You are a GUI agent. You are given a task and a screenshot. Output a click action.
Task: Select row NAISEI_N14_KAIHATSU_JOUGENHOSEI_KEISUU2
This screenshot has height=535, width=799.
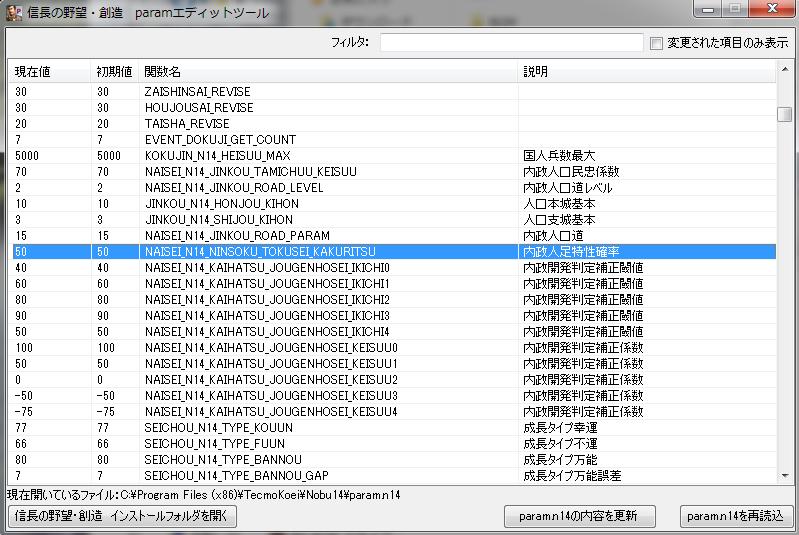pyautogui.click(x=394, y=380)
